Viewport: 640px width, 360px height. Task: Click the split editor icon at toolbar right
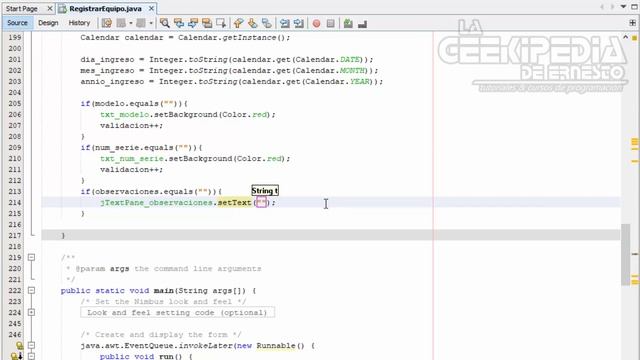632,23
